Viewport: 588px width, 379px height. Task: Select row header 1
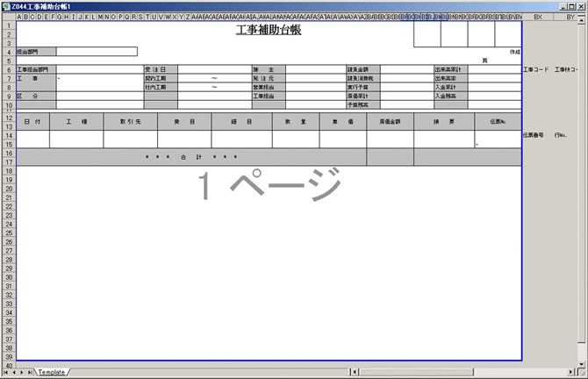tap(7, 25)
